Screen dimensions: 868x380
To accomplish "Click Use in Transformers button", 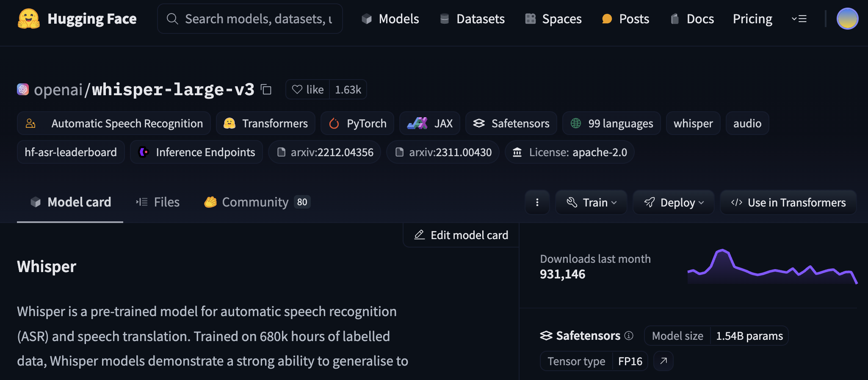I will 788,202.
